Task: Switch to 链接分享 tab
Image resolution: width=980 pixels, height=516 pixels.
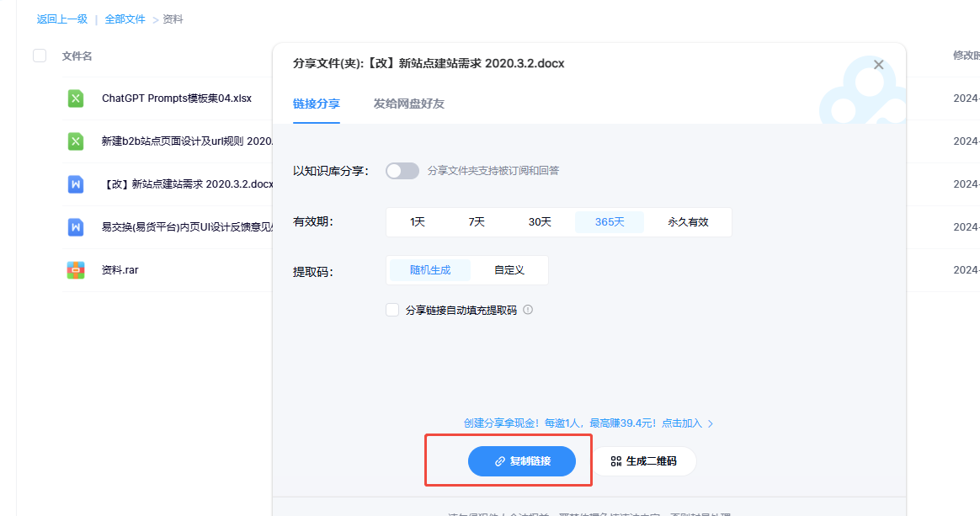Action: (x=316, y=104)
